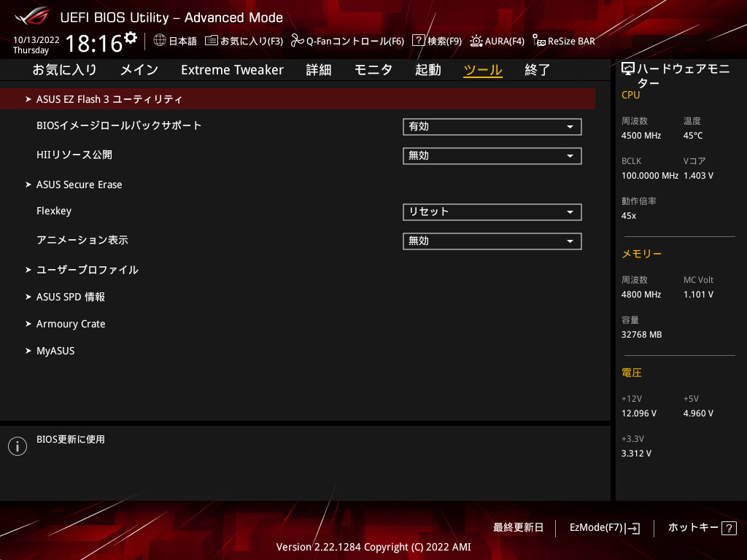Viewport: 747px width, 560px height.
Task: Open Flexkey リセット dropdown
Action: [492, 212]
